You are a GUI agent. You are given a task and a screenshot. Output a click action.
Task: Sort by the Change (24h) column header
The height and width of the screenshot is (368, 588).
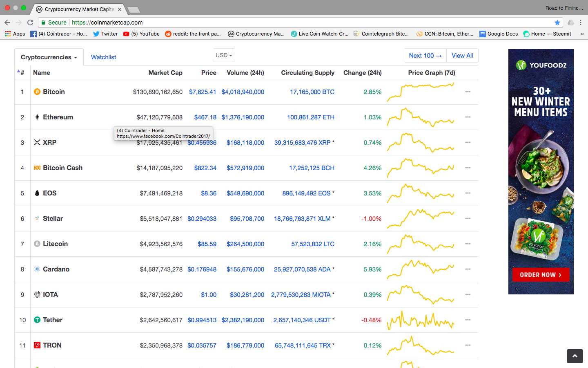tap(362, 73)
